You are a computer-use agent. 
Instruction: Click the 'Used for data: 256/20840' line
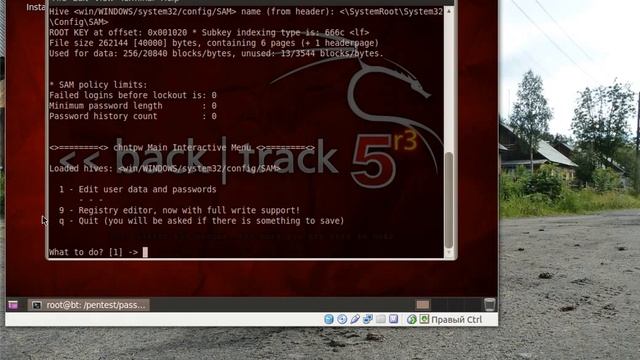216,53
